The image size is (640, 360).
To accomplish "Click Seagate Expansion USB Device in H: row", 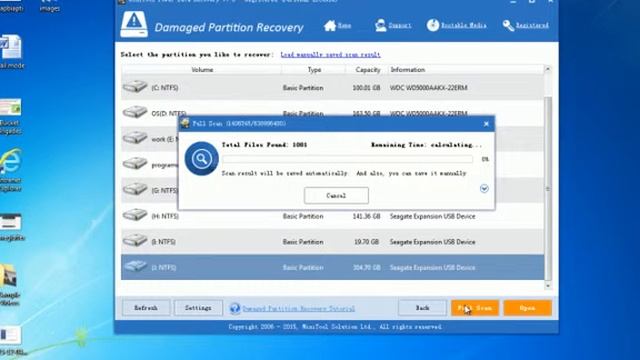I will coord(433,216).
